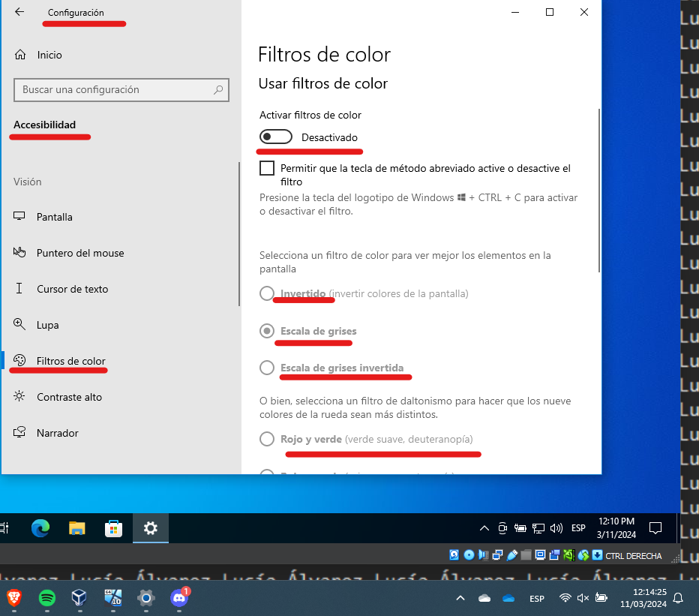Select the Escala de grises invertida filter

pos(266,368)
